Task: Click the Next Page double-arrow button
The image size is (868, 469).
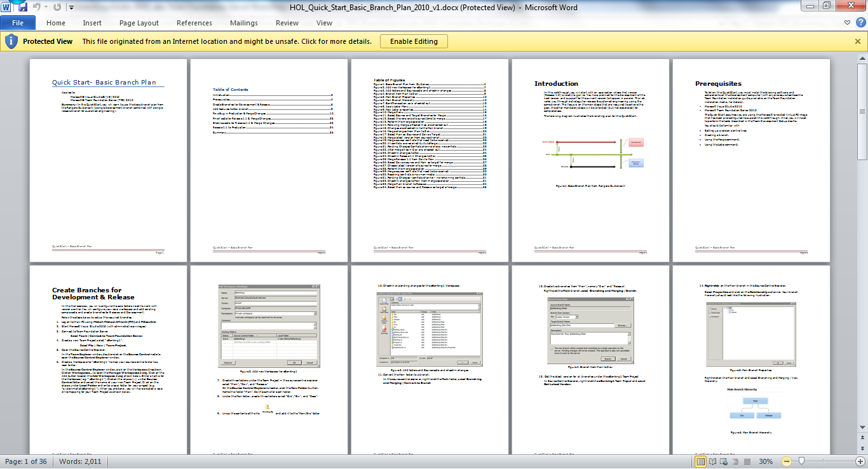Action: [862, 449]
